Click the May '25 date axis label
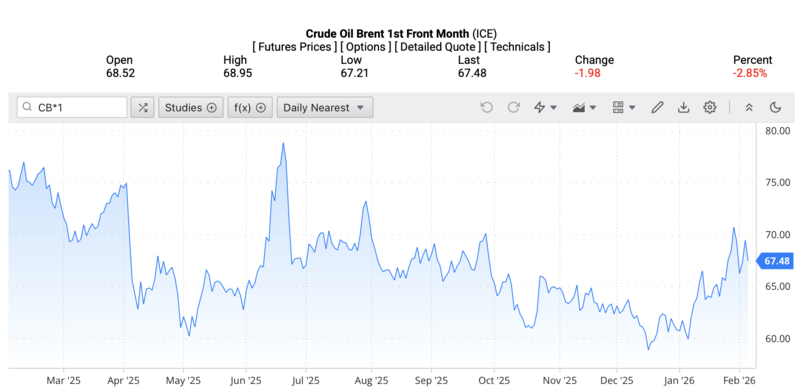This screenshot has width=800, height=388. coord(184,381)
